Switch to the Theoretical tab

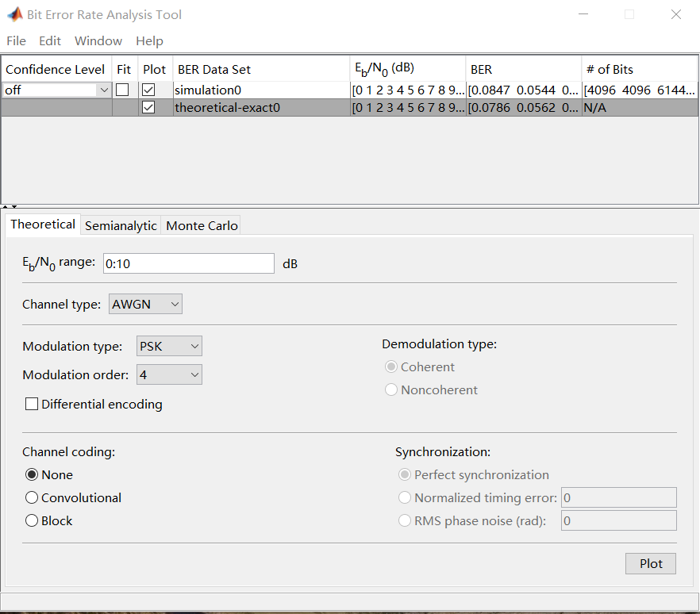pyautogui.click(x=43, y=224)
